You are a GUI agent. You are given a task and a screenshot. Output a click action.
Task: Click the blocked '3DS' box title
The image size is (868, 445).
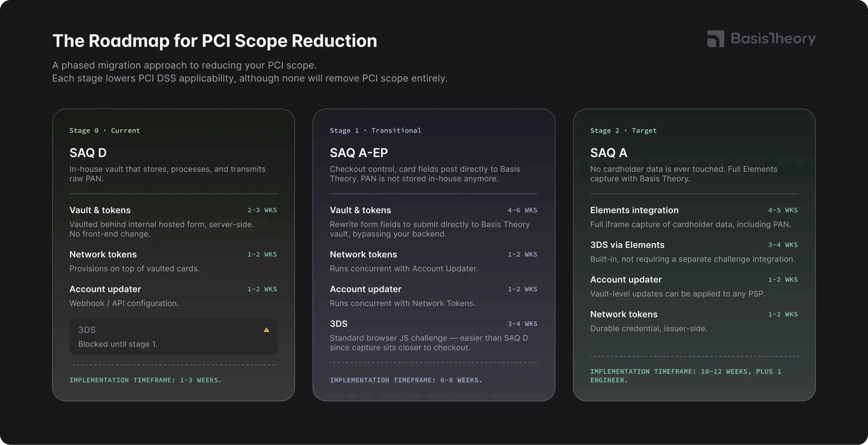coord(87,330)
